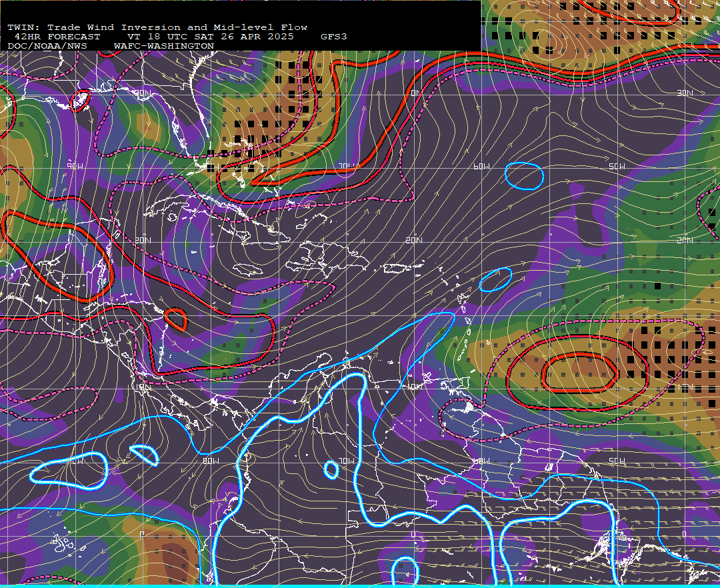Click the Puerto Rico island outline
The image size is (720, 588).
coord(396,267)
